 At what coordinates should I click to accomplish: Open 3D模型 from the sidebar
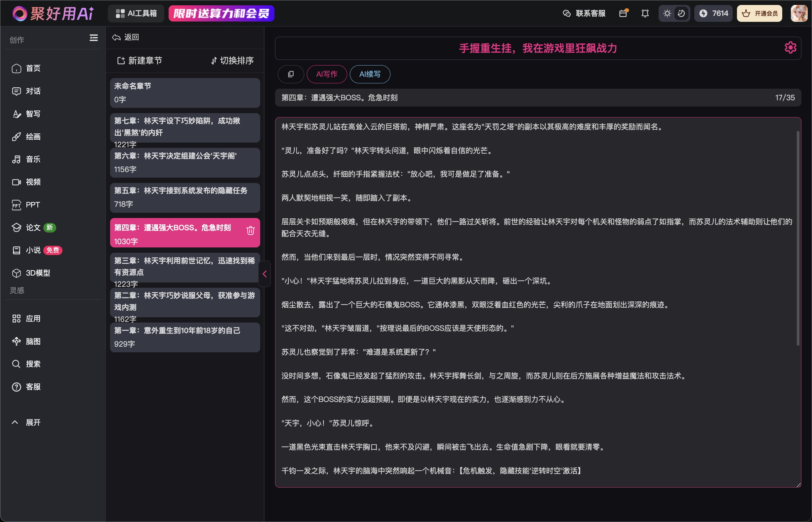37,273
